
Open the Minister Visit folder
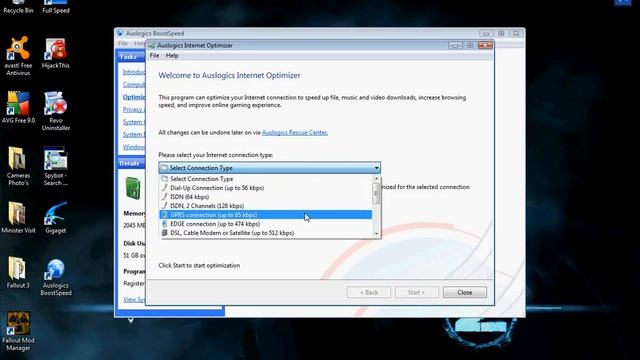click(18, 217)
